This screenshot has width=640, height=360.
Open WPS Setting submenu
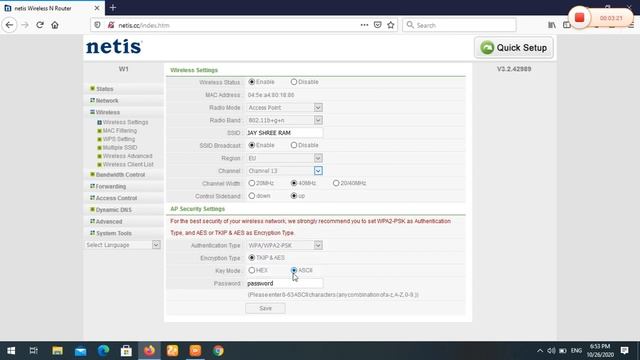(119, 139)
